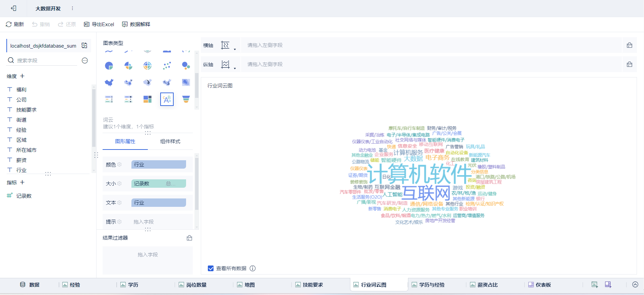Clear 结果过滤器 with its eraser icon
The height and width of the screenshot is (295, 644).
(189, 238)
